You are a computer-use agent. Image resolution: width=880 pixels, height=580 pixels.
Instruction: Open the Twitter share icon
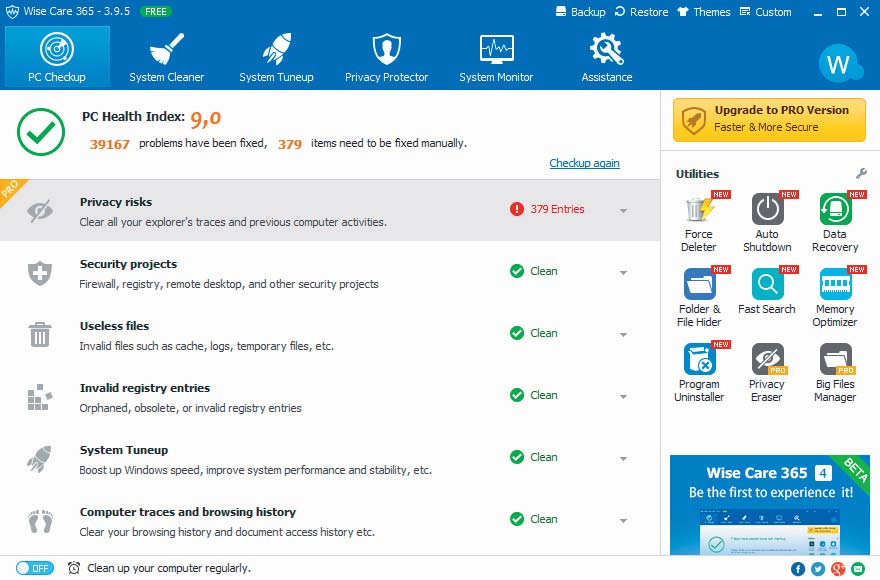click(818, 569)
